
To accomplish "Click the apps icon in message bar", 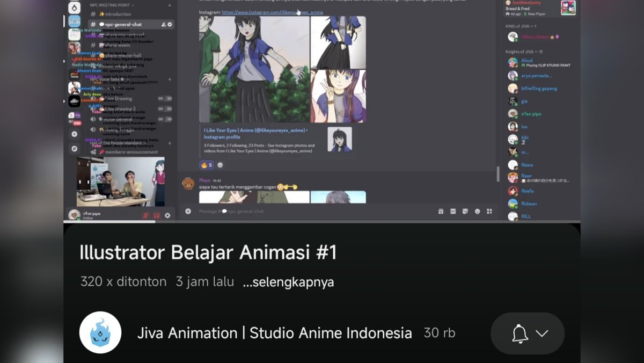I will (x=489, y=212).
